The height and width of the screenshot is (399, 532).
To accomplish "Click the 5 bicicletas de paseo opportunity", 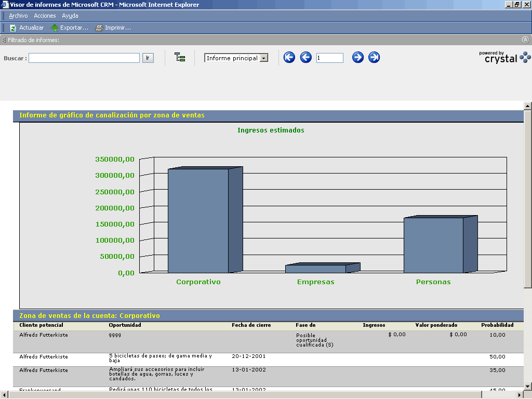I will pyautogui.click(x=161, y=358).
